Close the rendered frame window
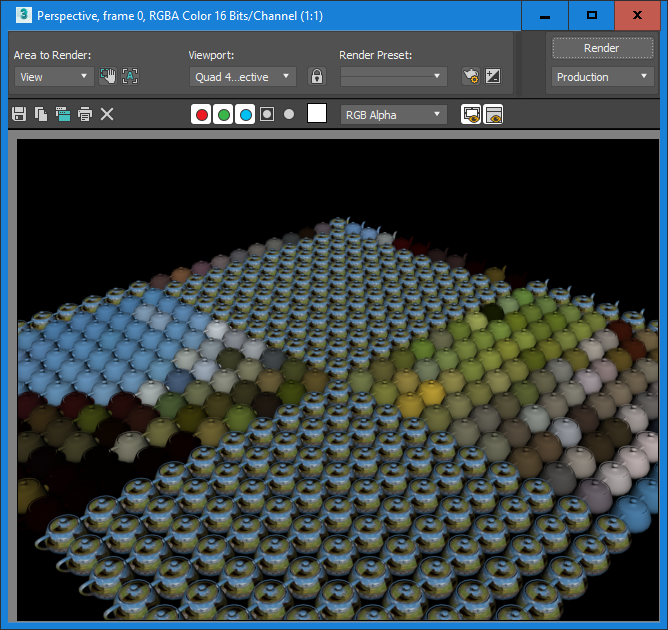Screen dimensions: 668x630 (x=637, y=15)
